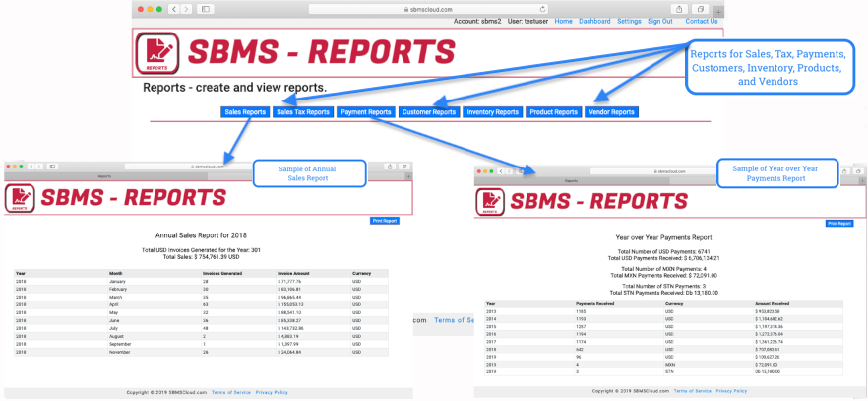Image resolution: width=868 pixels, height=401 pixels.
Task: Open the Settings link
Action: click(x=629, y=21)
